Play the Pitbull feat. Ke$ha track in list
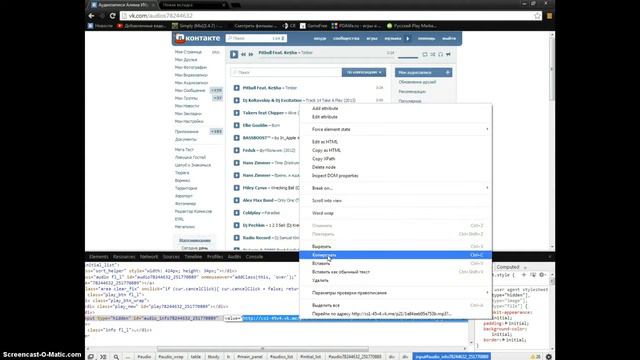The width and height of the screenshot is (640, 360). tap(236, 88)
